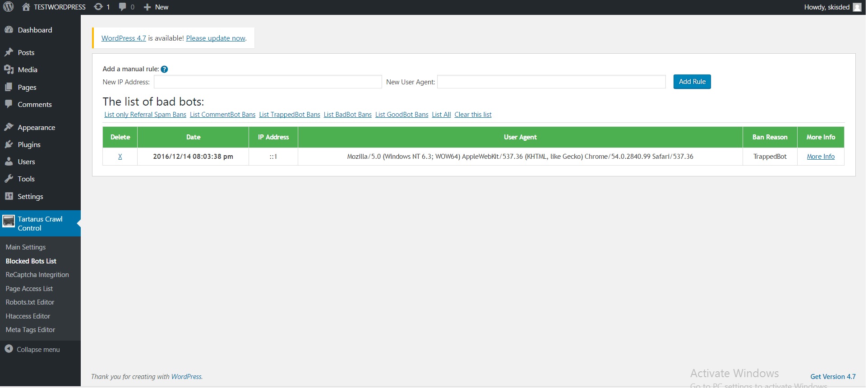868x388 pixels.
Task: Click the Tartarus Crawl Control plugin icon
Action: (9, 221)
